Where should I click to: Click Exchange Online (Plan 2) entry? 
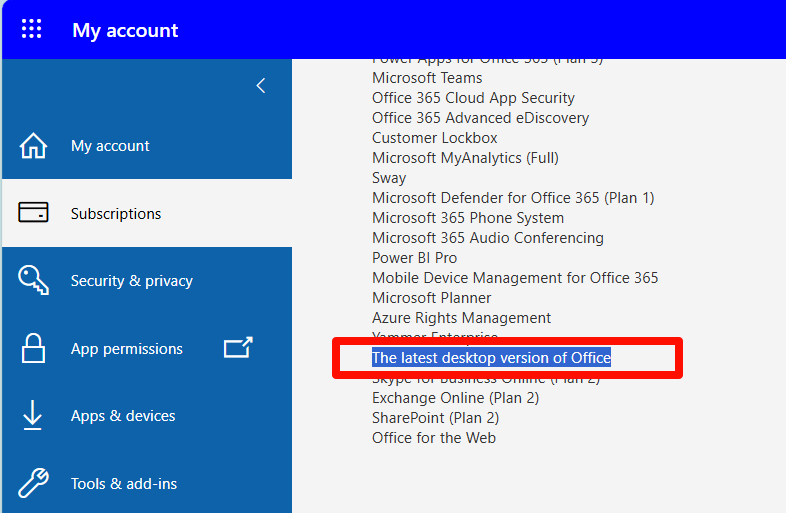coord(455,398)
